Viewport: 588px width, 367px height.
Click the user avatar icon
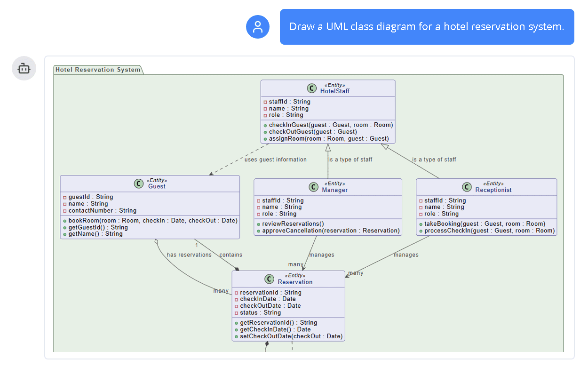click(257, 27)
